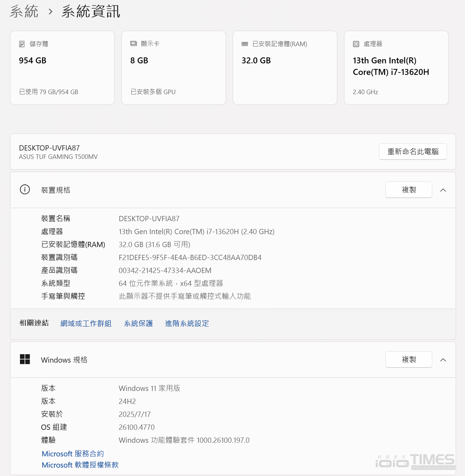The height and width of the screenshot is (476, 465).
Task: Click OS build value 26100.4770
Action: [137, 427]
